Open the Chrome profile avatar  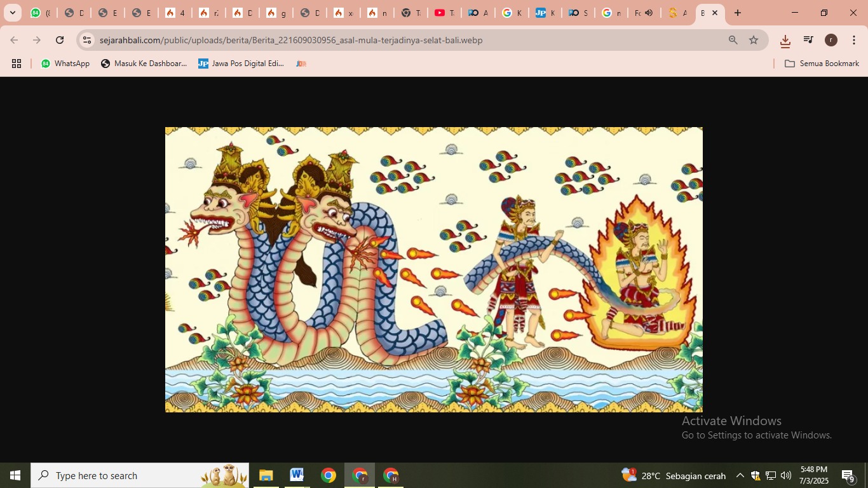pyautogui.click(x=831, y=40)
